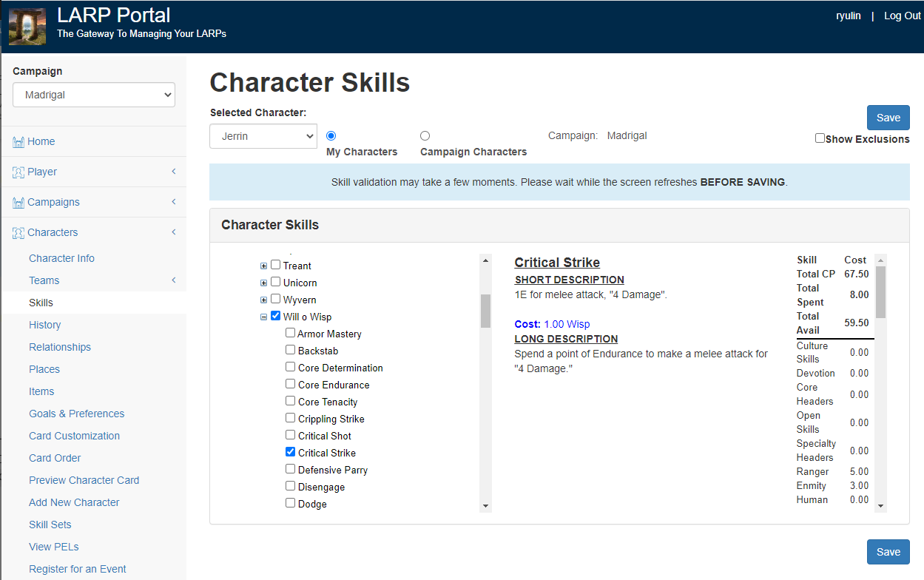
Task: Click the cost summary scrollbar thumb
Action: pos(880,291)
